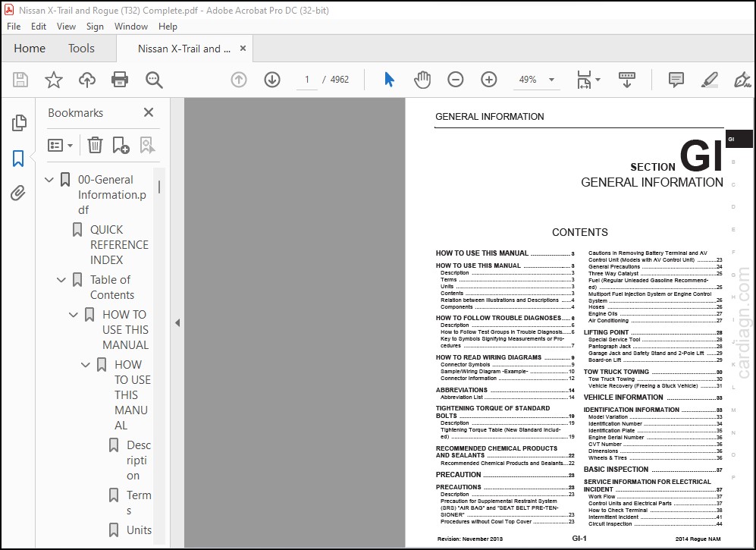
Task: Select QUICK REFERENCE INDEX bookmark
Action: (x=119, y=244)
